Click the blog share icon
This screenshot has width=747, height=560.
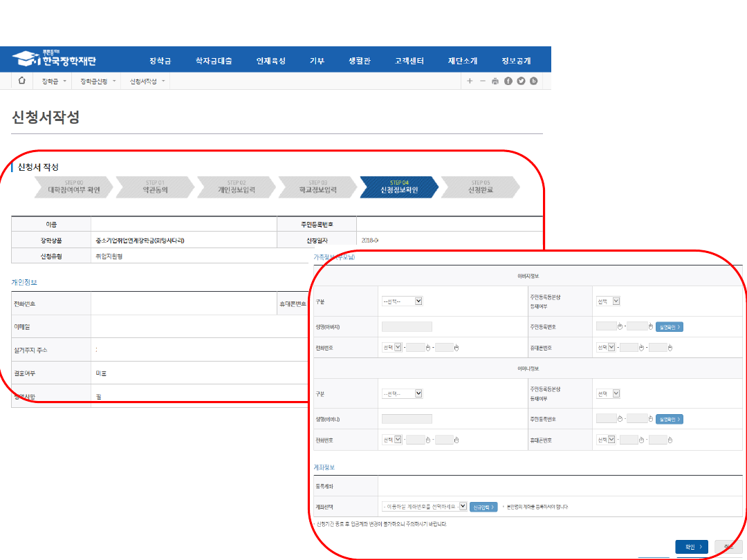[533, 81]
